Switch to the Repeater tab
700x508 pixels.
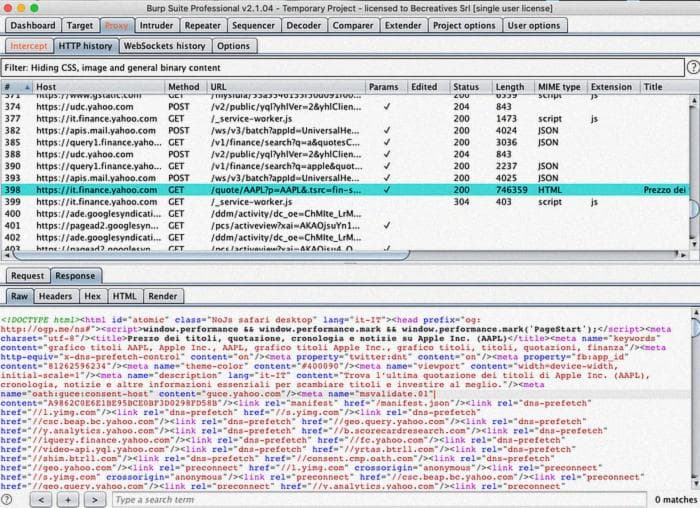point(203,25)
